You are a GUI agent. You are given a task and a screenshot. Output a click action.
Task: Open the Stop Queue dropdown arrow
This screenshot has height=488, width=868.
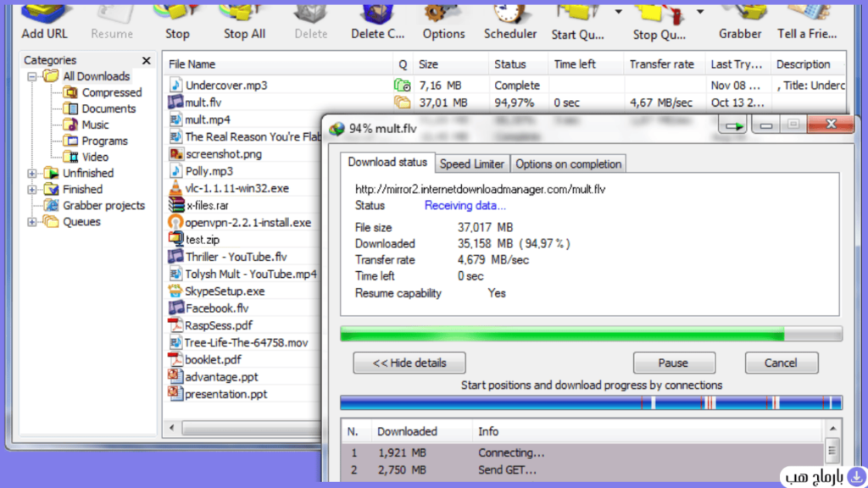click(x=700, y=12)
